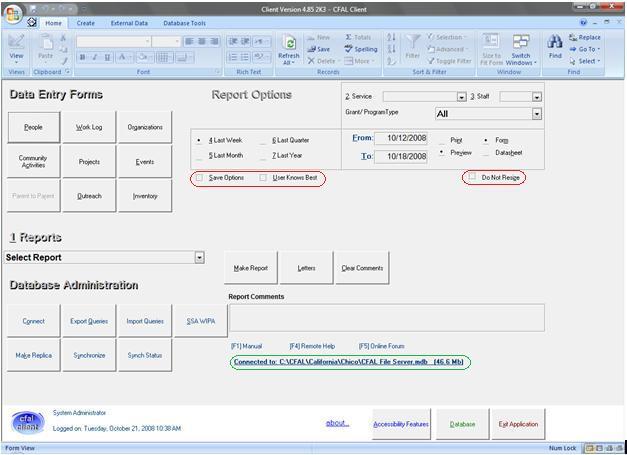Select the Print radio option

[442, 141]
